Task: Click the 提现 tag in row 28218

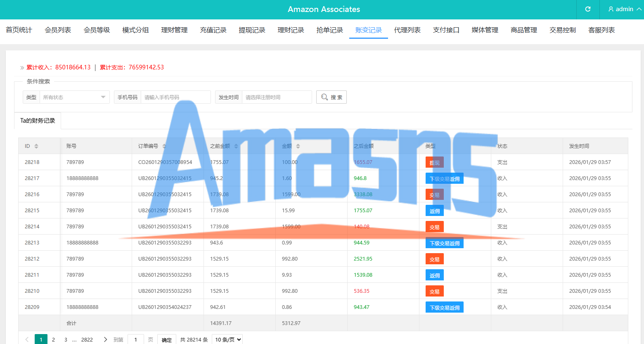Action: click(435, 162)
